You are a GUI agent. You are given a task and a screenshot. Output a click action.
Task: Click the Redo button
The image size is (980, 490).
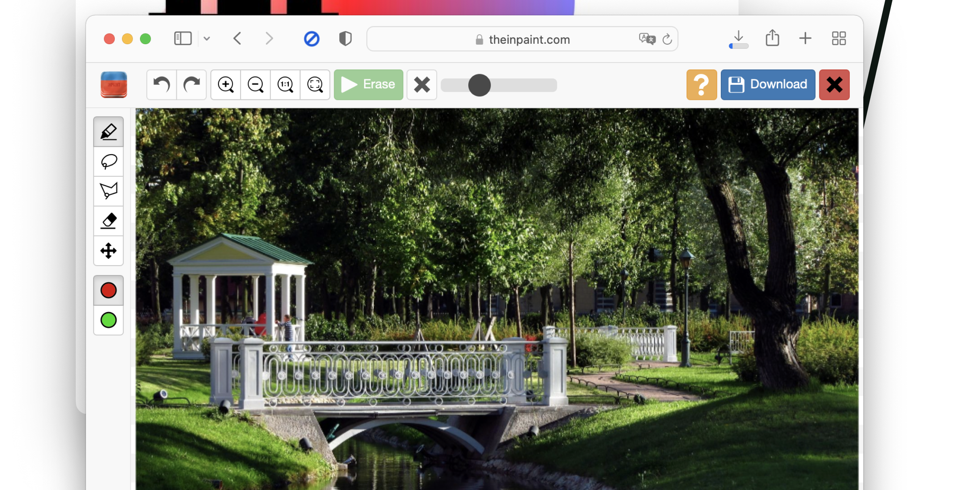(191, 84)
